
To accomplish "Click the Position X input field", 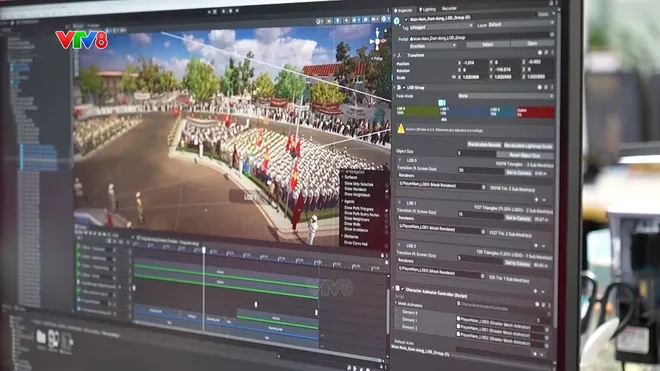I will 475,62.
